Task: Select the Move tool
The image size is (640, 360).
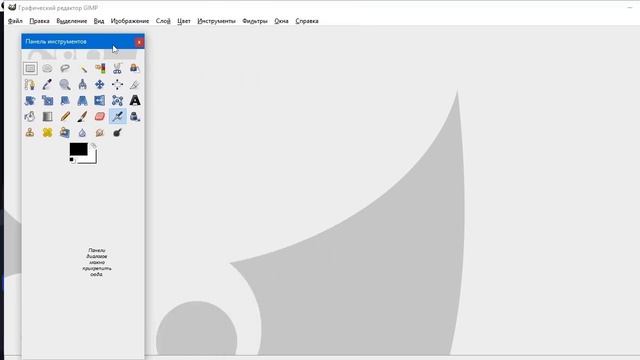Action: point(100,84)
